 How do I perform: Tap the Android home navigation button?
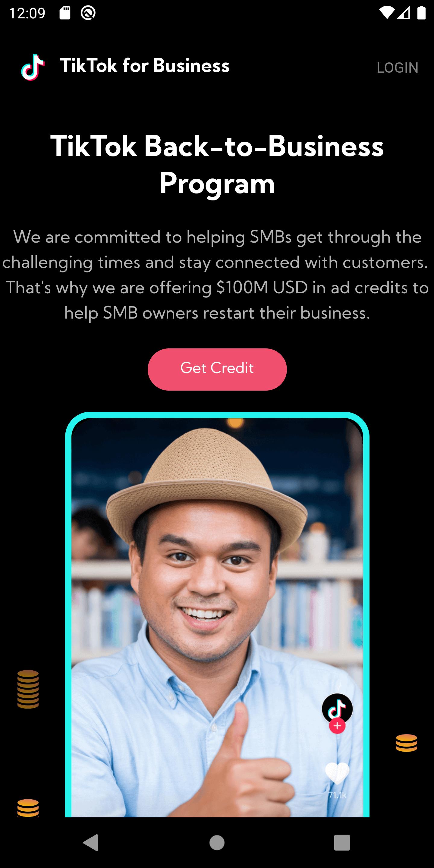point(217,843)
